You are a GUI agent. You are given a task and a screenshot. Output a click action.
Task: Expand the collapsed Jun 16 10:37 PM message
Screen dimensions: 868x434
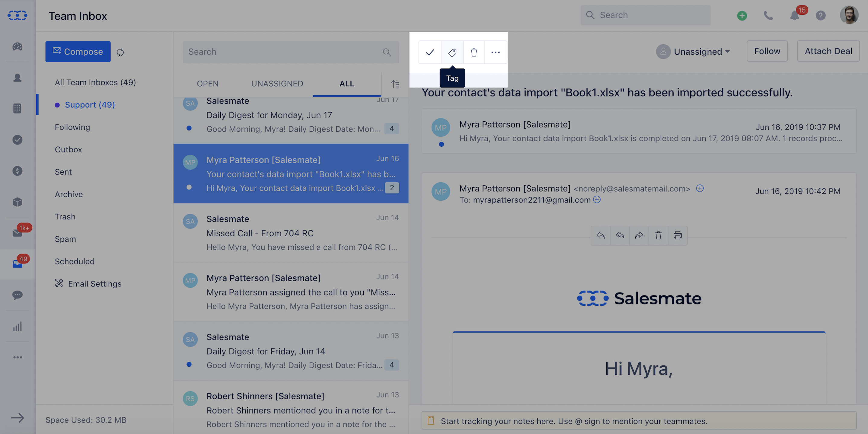pyautogui.click(x=639, y=131)
